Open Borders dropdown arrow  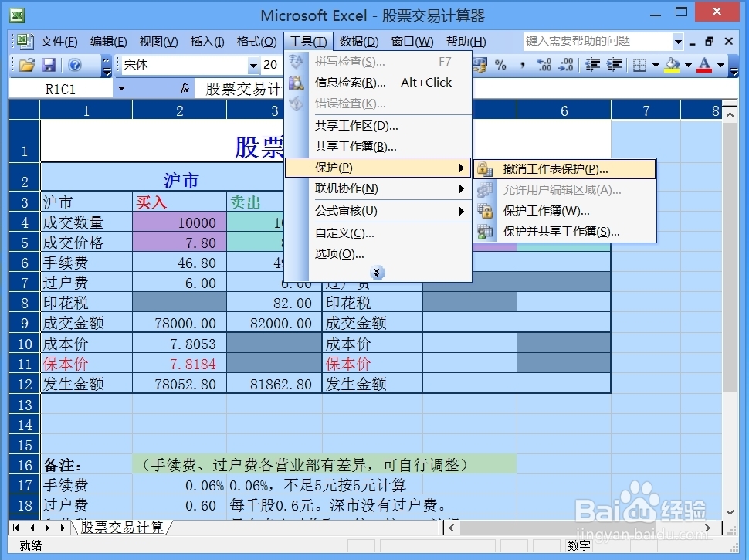(656, 65)
